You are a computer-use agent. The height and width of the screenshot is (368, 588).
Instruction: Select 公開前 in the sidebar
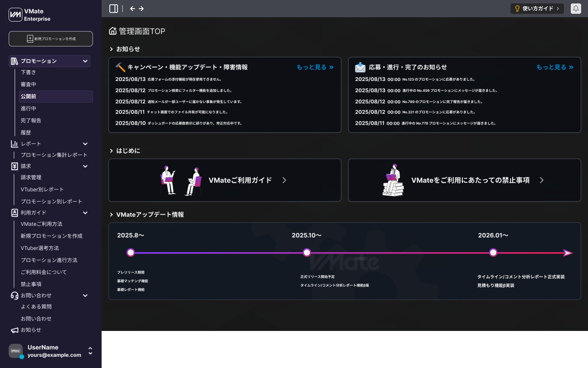pyautogui.click(x=56, y=97)
